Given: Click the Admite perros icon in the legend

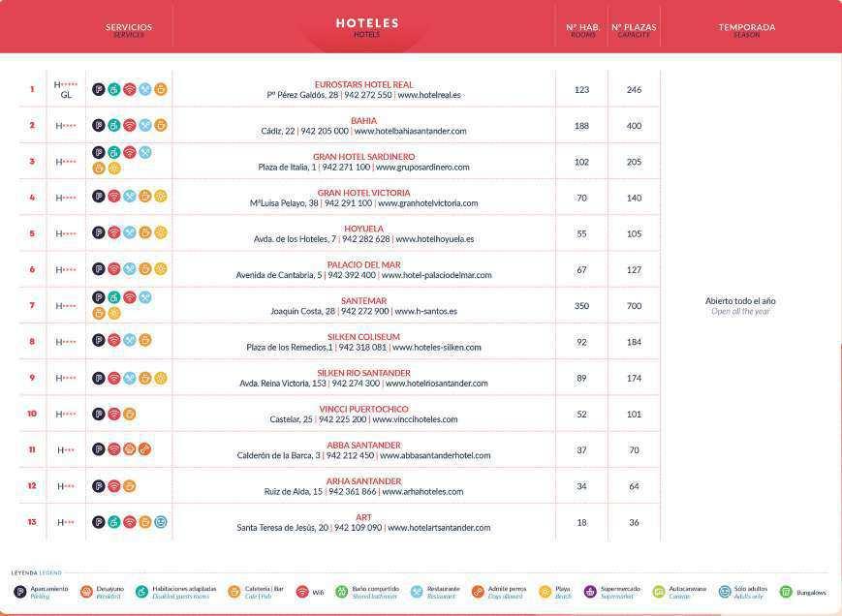Looking at the screenshot, I should point(478,592).
